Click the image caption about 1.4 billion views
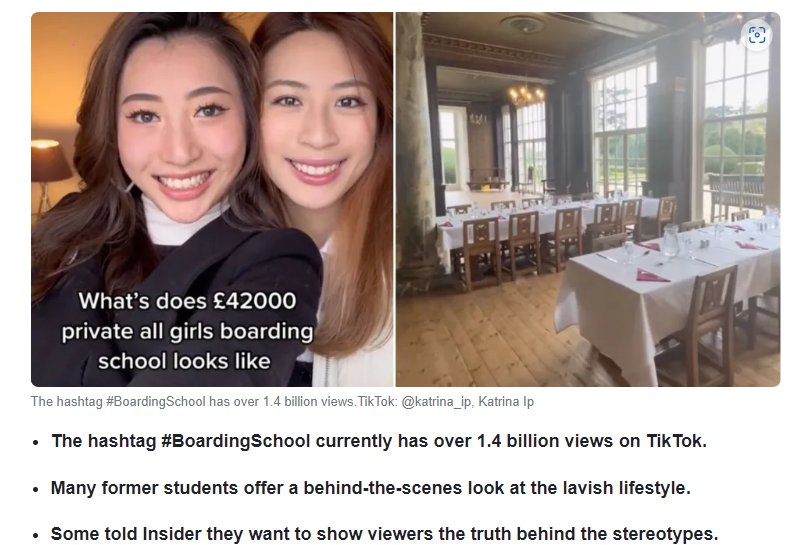Image resolution: width=805 pixels, height=545 pixels. click(282, 401)
